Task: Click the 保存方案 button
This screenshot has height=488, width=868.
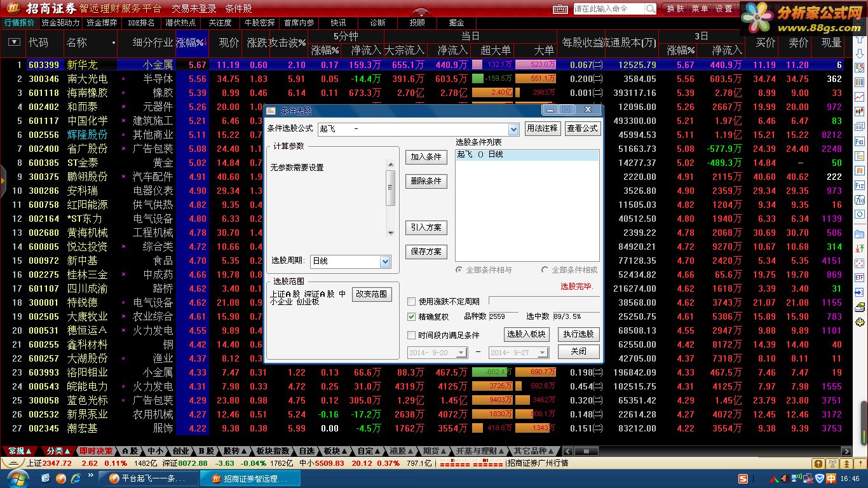Action: 426,252
